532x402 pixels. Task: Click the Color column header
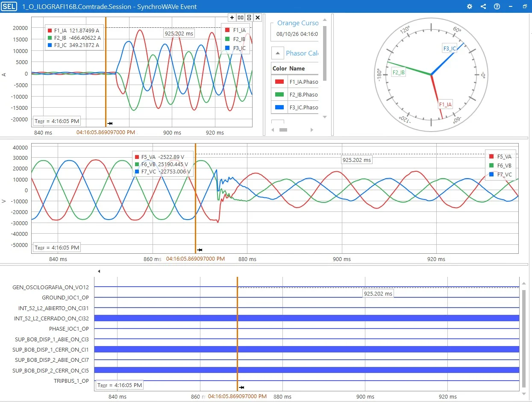point(279,68)
